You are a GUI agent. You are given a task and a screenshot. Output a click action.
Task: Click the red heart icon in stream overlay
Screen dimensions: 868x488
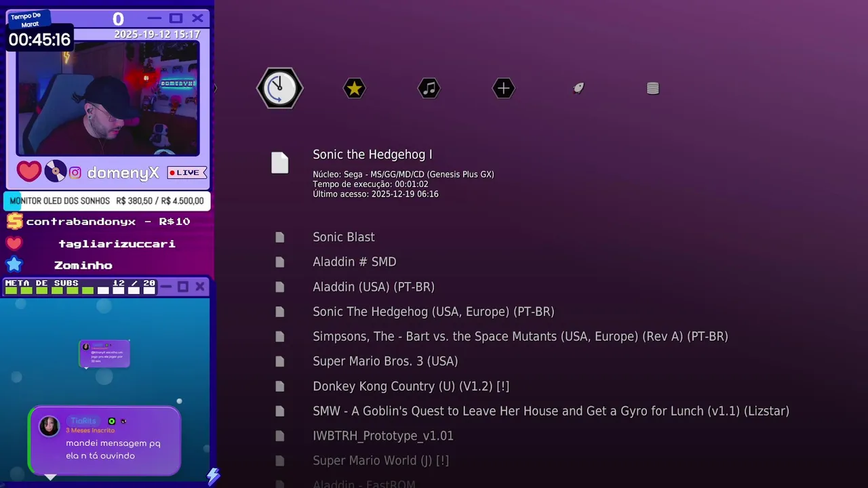[x=28, y=171]
